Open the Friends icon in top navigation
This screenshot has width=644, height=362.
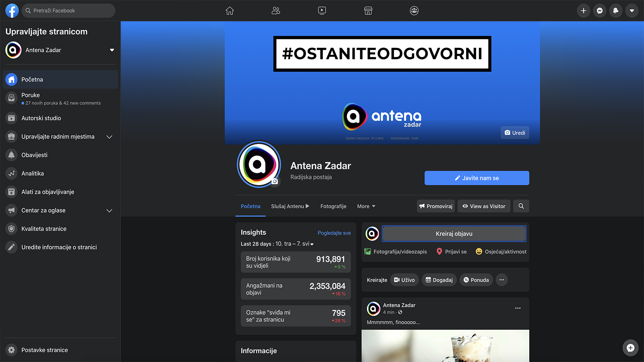(276, 10)
